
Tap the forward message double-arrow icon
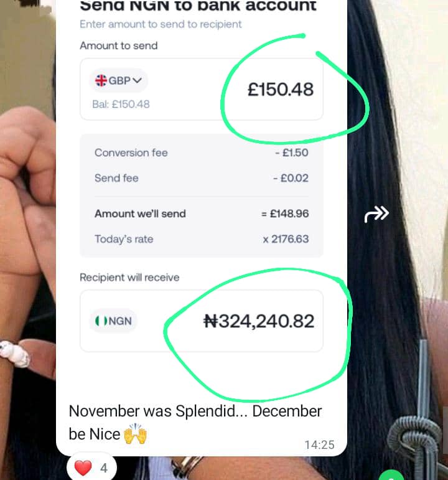click(x=376, y=214)
